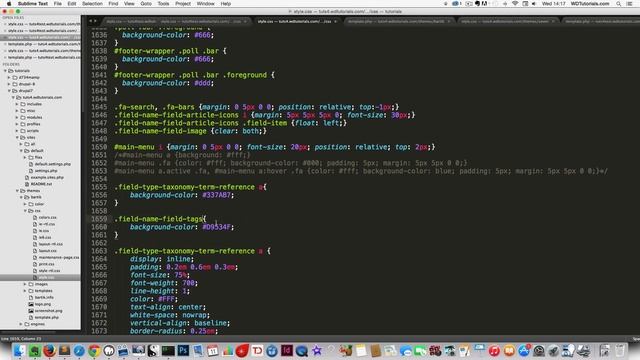
Task: Collapse the drupal7 folder
Action: [9, 91]
